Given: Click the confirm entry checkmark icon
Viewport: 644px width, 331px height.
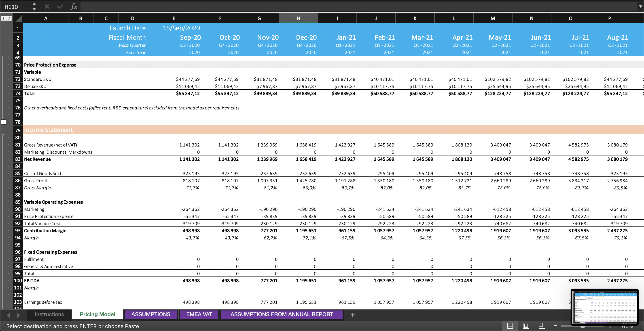Looking at the screenshot, I should 60,6.
